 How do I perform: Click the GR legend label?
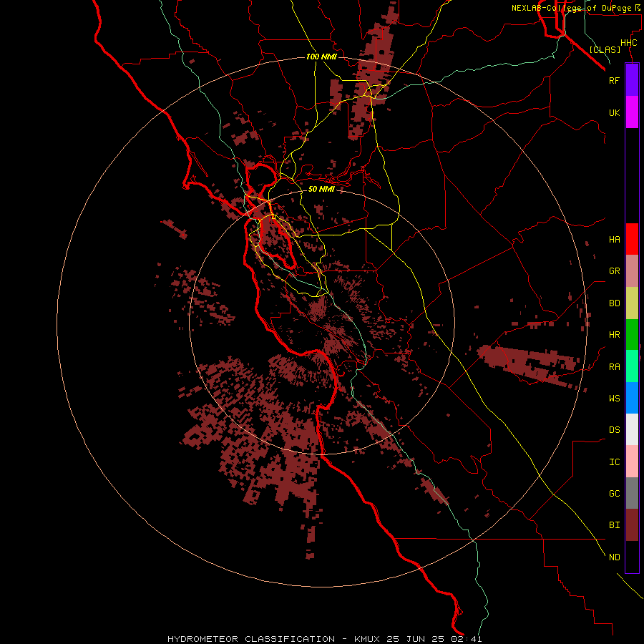pos(614,271)
